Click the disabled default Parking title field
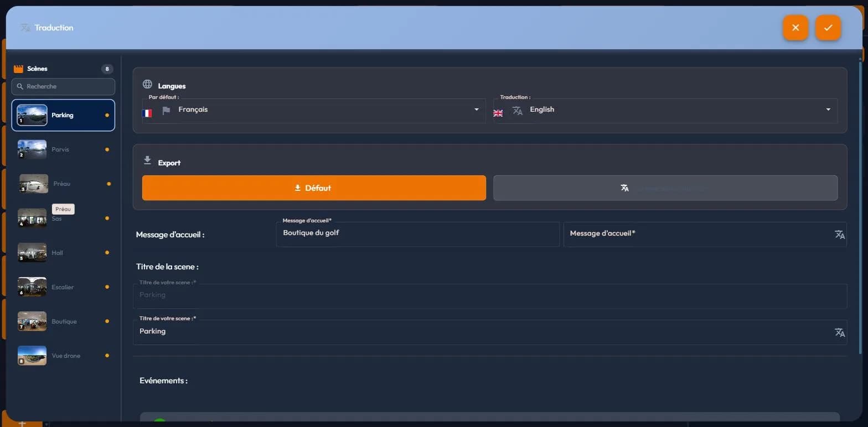This screenshot has height=427, width=868. click(490, 296)
